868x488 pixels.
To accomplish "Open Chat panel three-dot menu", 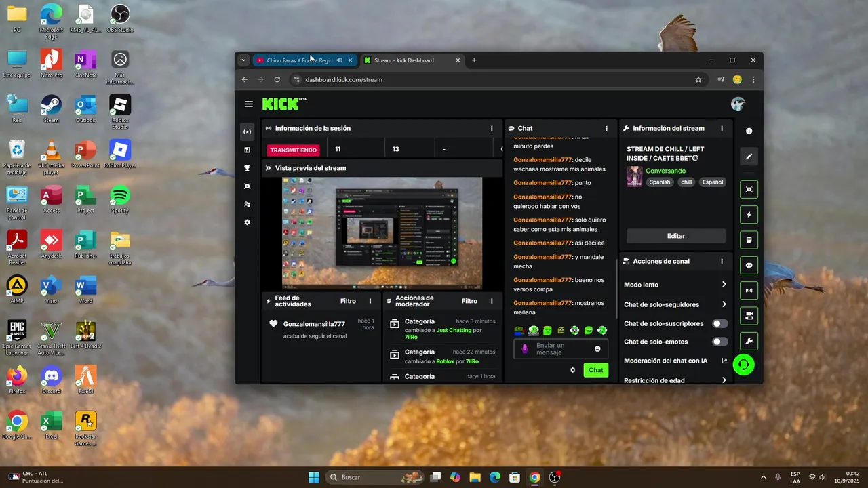I will pos(606,128).
